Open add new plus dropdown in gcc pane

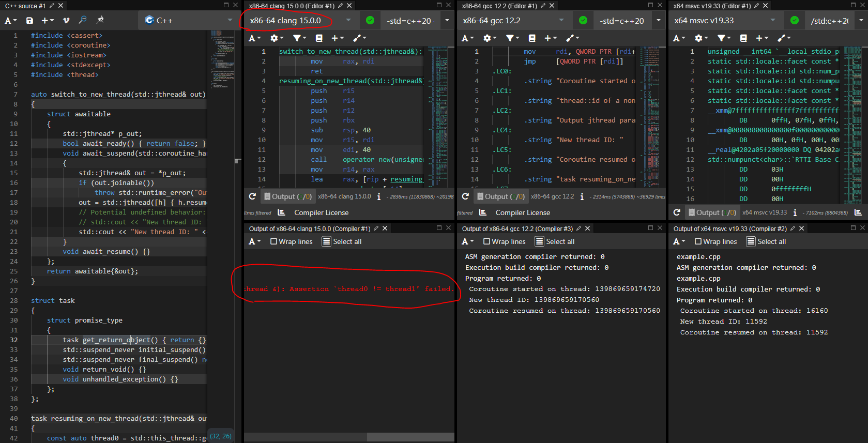551,38
